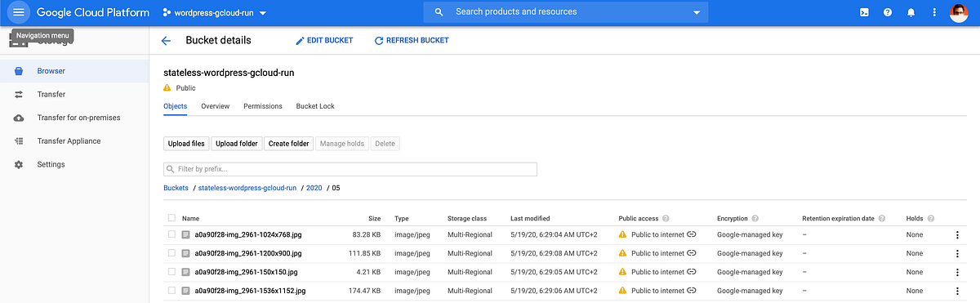The width and height of the screenshot is (980, 303).
Task: Activate Cloud Shell terminal icon
Action: [x=864, y=12]
